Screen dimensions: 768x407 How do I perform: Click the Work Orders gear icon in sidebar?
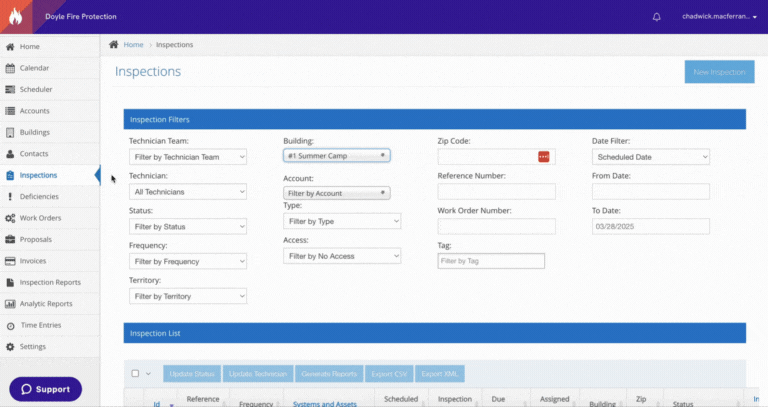click(x=10, y=218)
